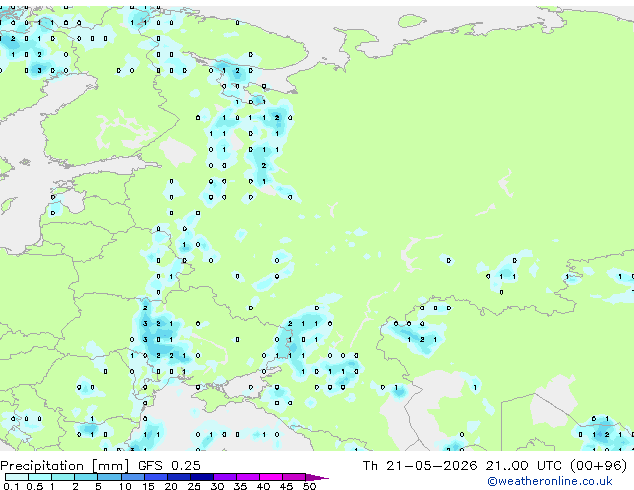Click the legend label '0.1'
The width and height of the screenshot is (634, 490).
pyautogui.click(x=11, y=486)
